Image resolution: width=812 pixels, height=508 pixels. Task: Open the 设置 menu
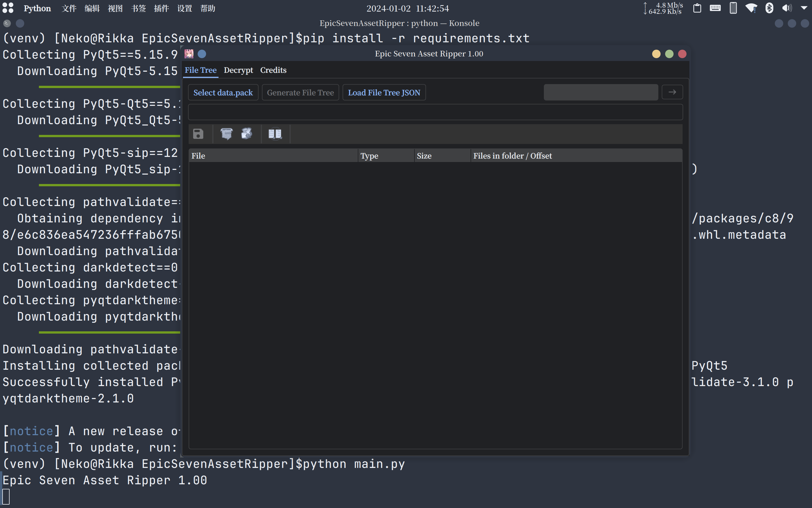coord(185,8)
